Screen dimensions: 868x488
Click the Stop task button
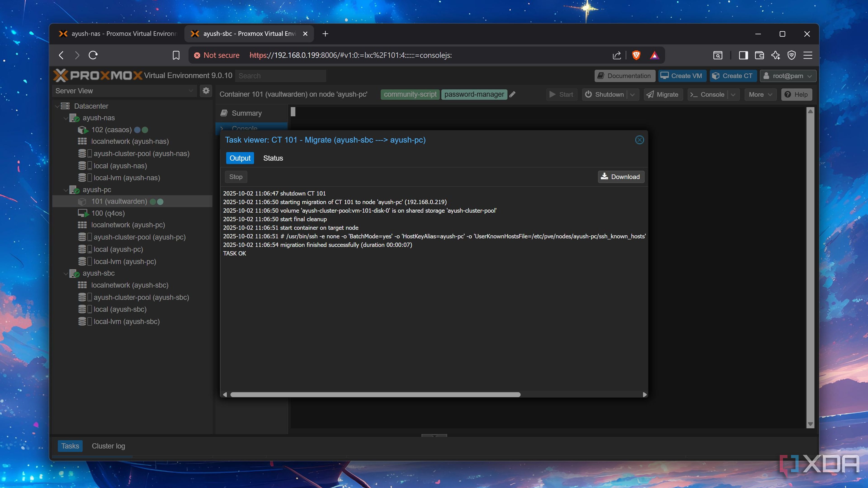(236, 177)
